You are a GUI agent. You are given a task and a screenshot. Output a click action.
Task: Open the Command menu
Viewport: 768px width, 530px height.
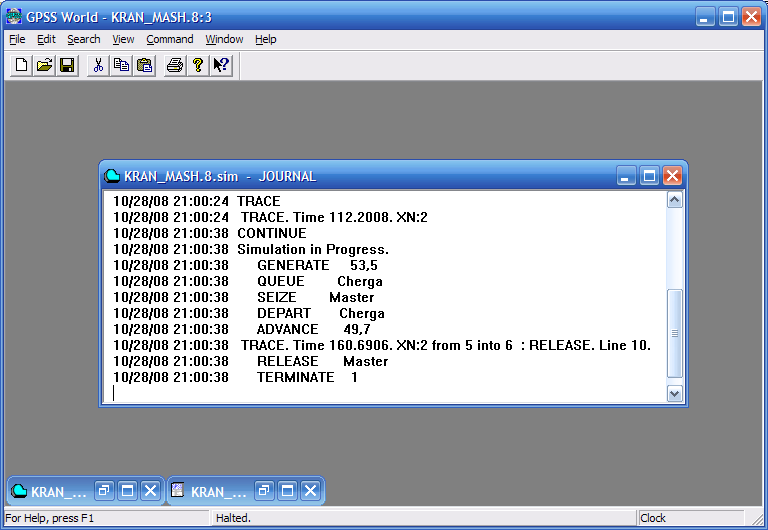pos(169,39)
